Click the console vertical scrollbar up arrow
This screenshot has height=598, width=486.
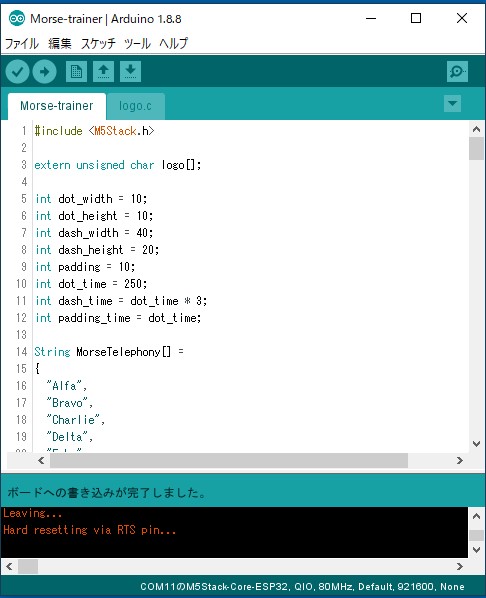(x=476, y=516)
